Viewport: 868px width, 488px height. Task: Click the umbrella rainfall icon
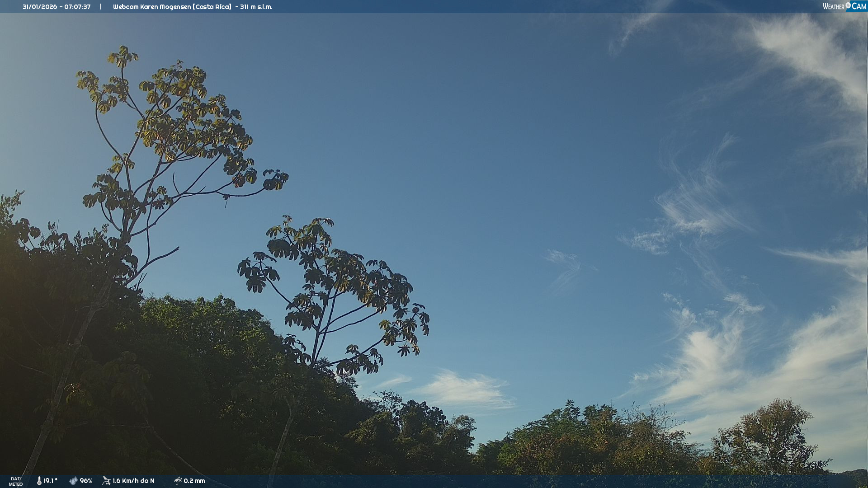(x=178, y=481)
